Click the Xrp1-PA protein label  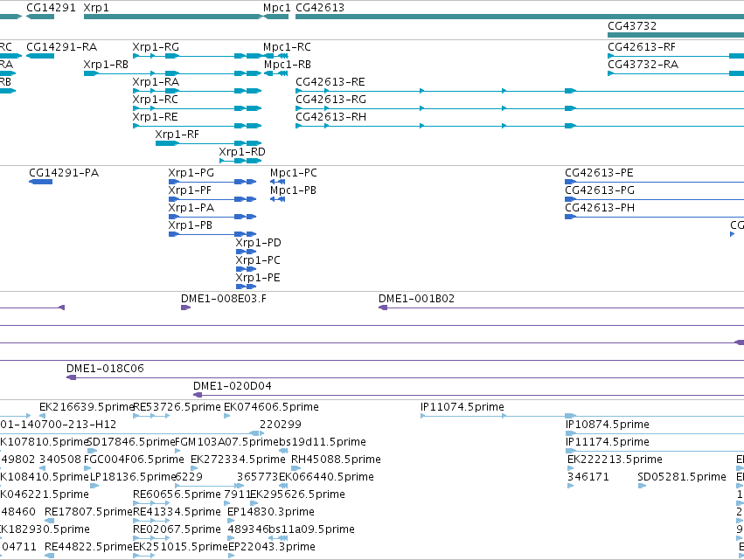coord(191,208)
